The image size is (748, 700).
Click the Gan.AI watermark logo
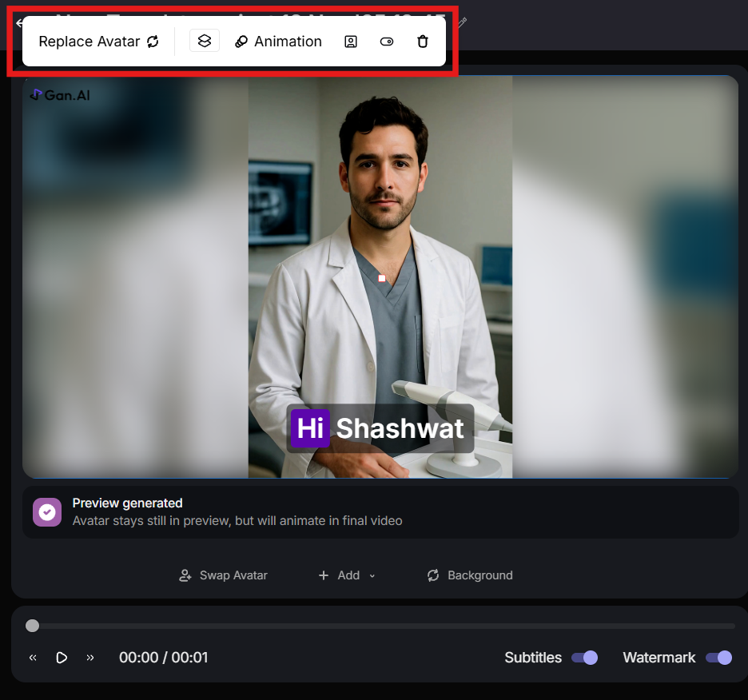pos(60,95)
